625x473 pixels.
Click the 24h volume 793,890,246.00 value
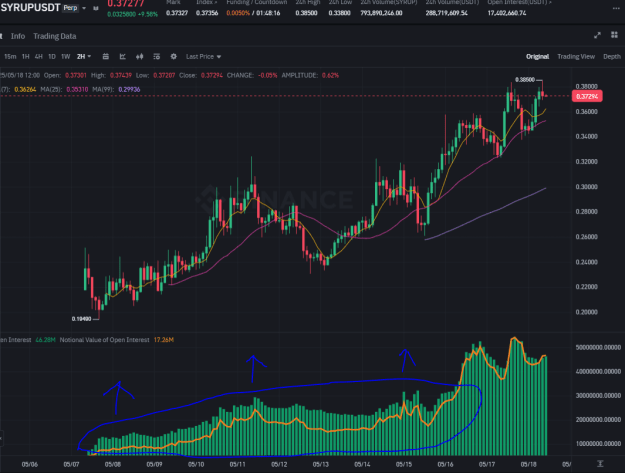click(381, 13)
